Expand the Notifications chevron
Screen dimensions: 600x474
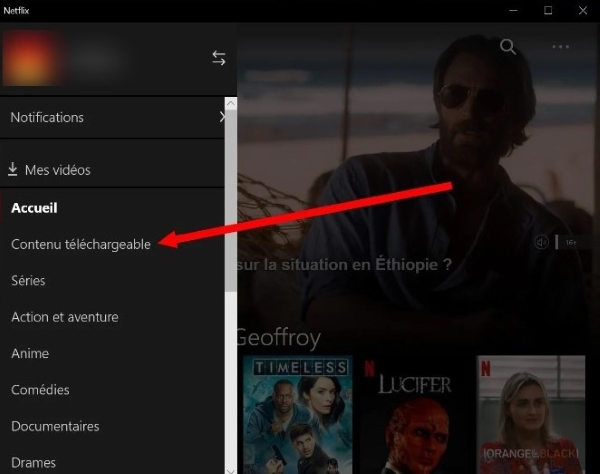(221, 117)
